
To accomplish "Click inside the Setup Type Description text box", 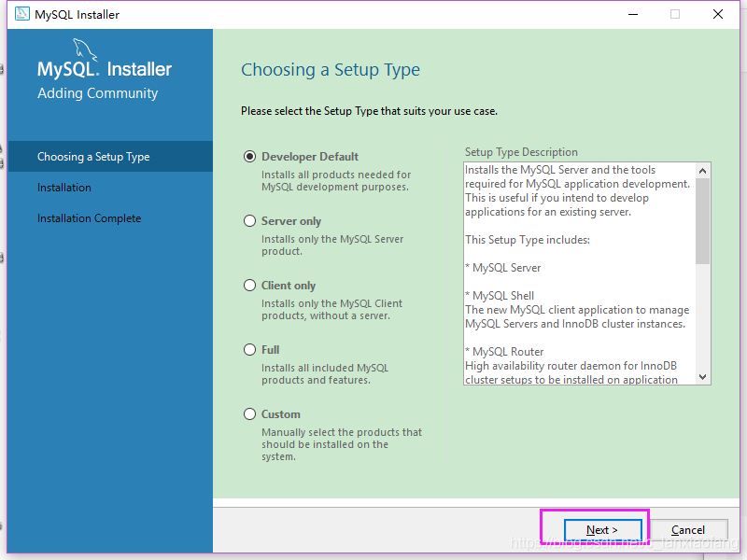I will pyautogui.click(x=579, y=271).
